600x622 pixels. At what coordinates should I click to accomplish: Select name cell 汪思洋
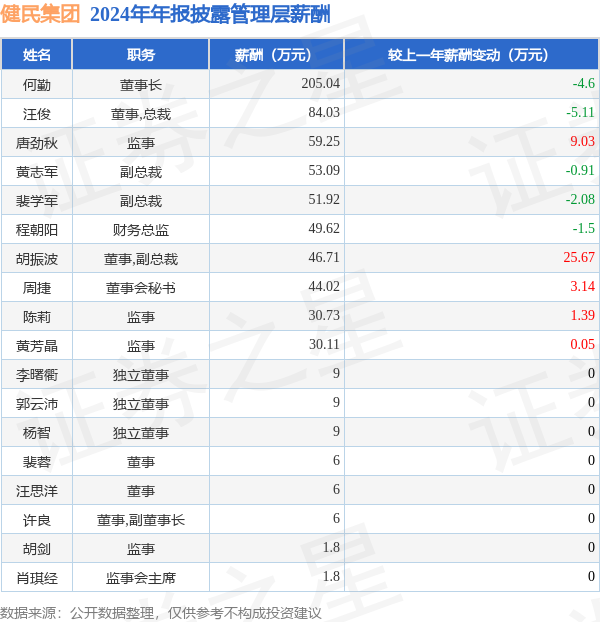pos(36,491)
